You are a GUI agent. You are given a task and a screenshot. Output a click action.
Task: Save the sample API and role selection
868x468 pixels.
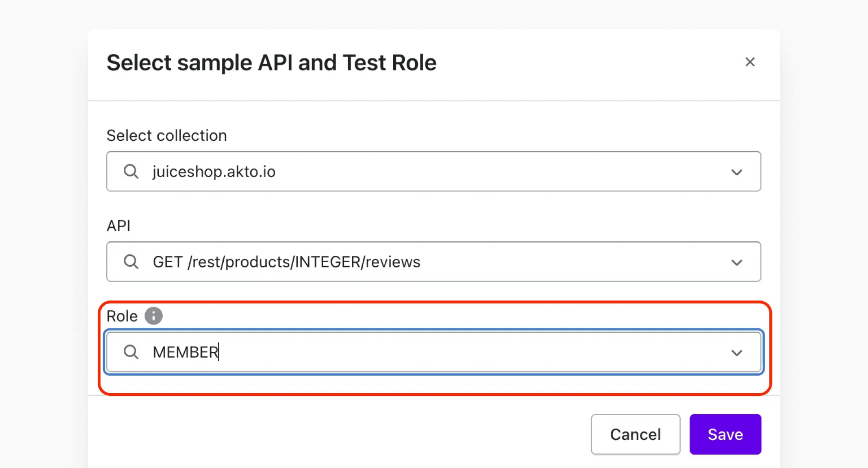click(725, 434)
